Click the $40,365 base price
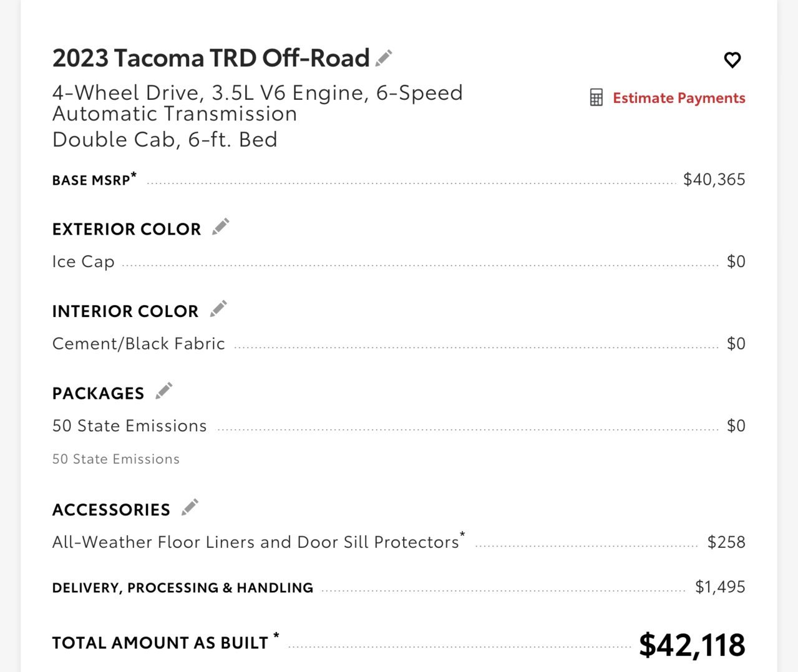 coord(714,180)
